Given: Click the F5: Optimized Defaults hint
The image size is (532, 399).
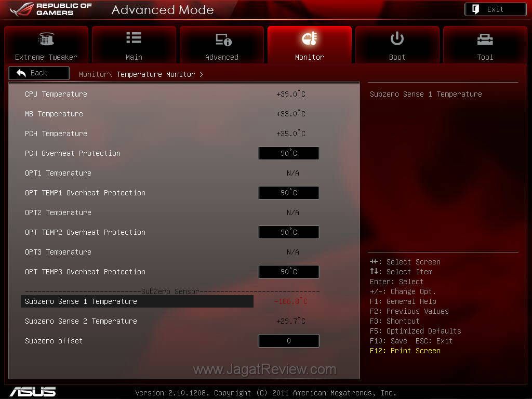Looking at the screenshot, I should (x=415, y=331).
